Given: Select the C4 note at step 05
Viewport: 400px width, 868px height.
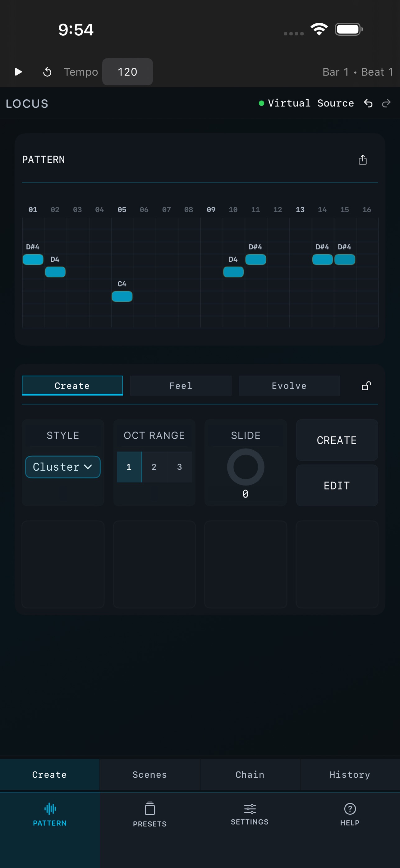Looking at the screenshot, I should pyautogui.click(x=122, y=296).
